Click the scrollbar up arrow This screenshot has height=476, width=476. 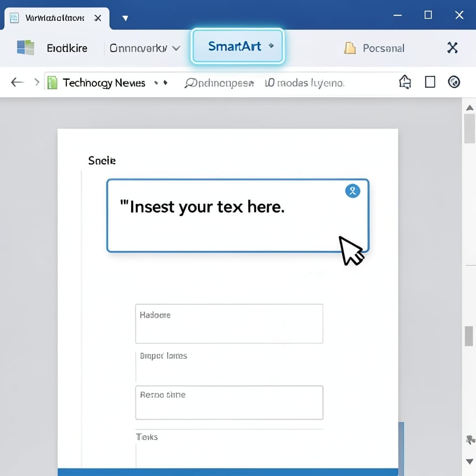point(469,108)
